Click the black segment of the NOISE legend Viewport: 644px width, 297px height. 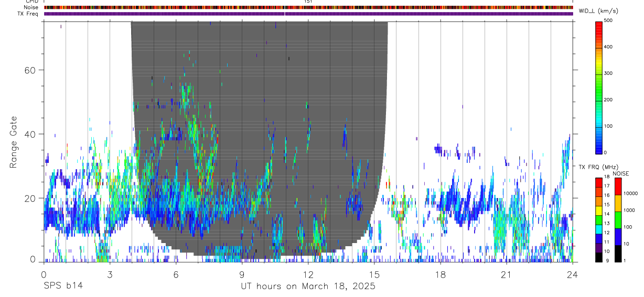click(x=618, y=254)
